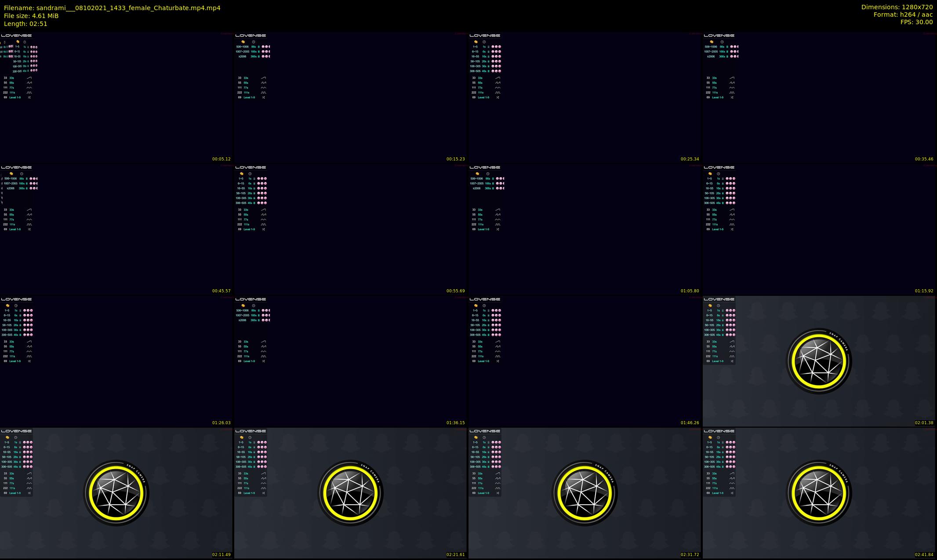Viewport: 937px width, 560px height.
Task: Open the video thumbnail stamped 00:15.23
Action: click(x=350, y=97)
